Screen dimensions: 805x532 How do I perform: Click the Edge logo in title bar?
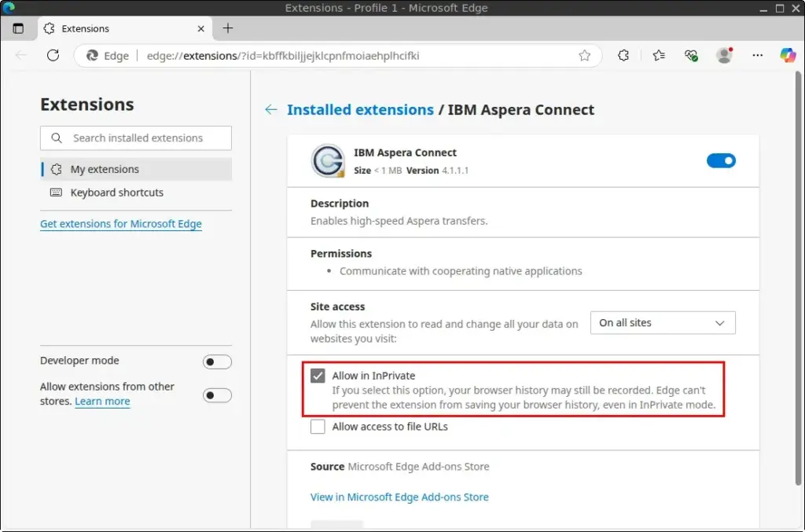9,8
